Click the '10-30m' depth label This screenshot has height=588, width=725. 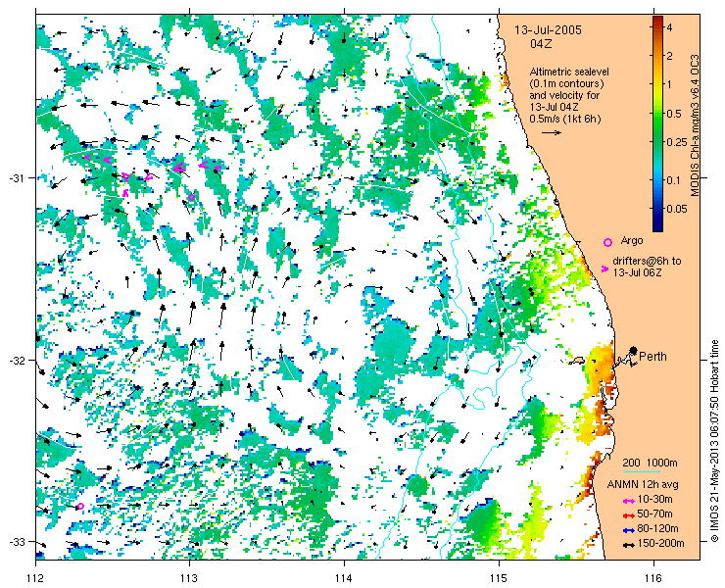point(654,500)
